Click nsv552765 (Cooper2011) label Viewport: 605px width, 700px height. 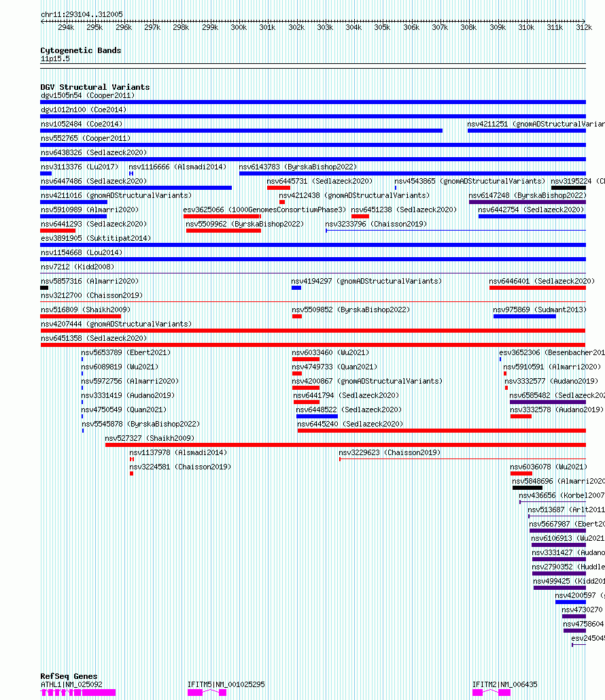click(86, 138)
